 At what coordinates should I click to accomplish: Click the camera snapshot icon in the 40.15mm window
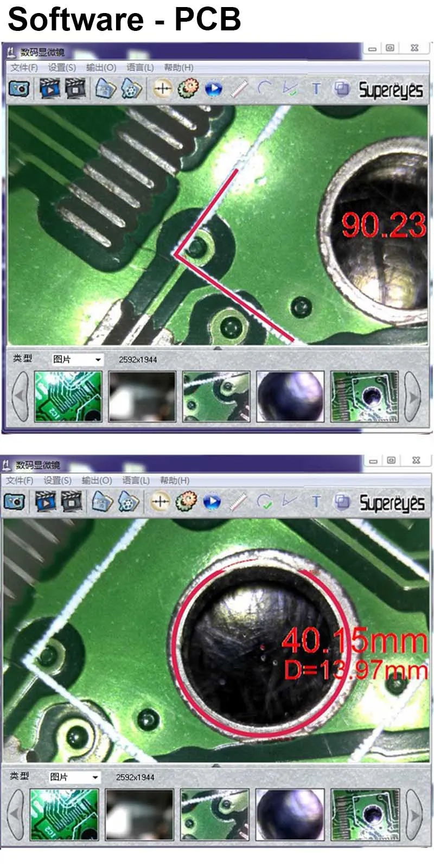tap(15, 501)
